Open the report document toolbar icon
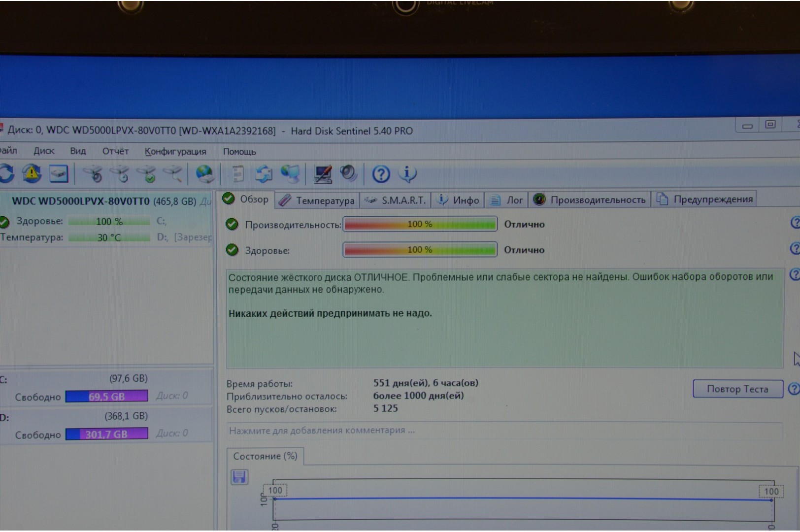The width and height of the screenshot is (800, 532). click(x=238, y=174)
